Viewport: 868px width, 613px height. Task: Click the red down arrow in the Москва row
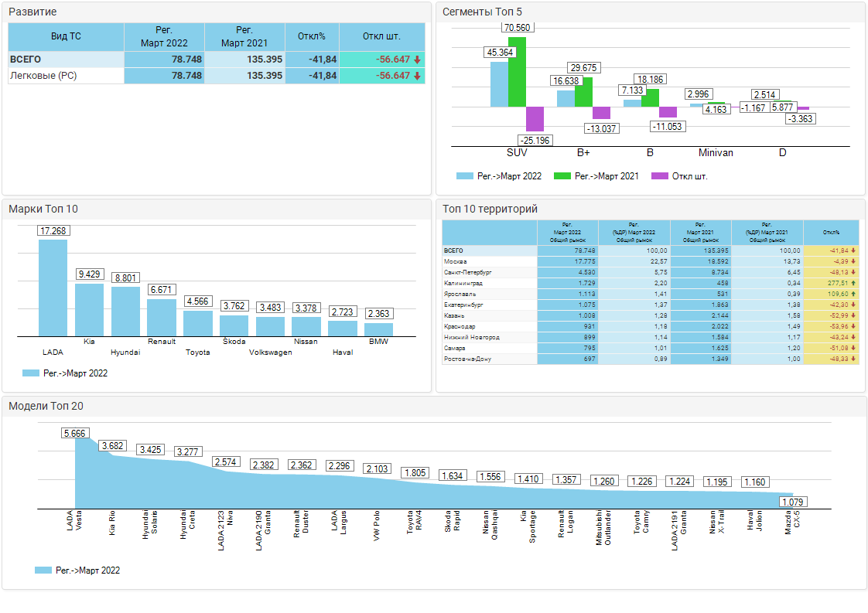(x=853, y=262)
